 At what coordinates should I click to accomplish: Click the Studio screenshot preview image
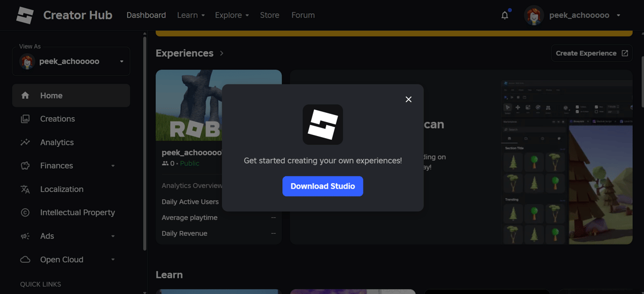(566, 161)
